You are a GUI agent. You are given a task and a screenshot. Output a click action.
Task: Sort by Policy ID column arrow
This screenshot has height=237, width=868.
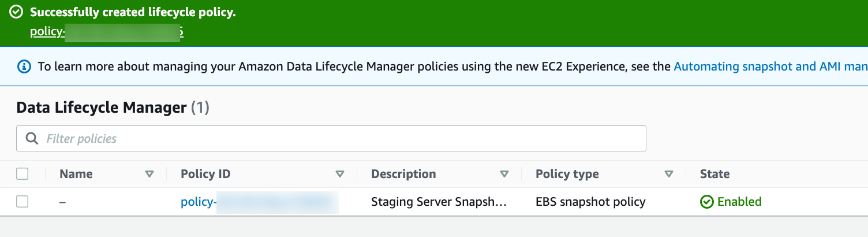pyautogui.click(x=340, y=174)
